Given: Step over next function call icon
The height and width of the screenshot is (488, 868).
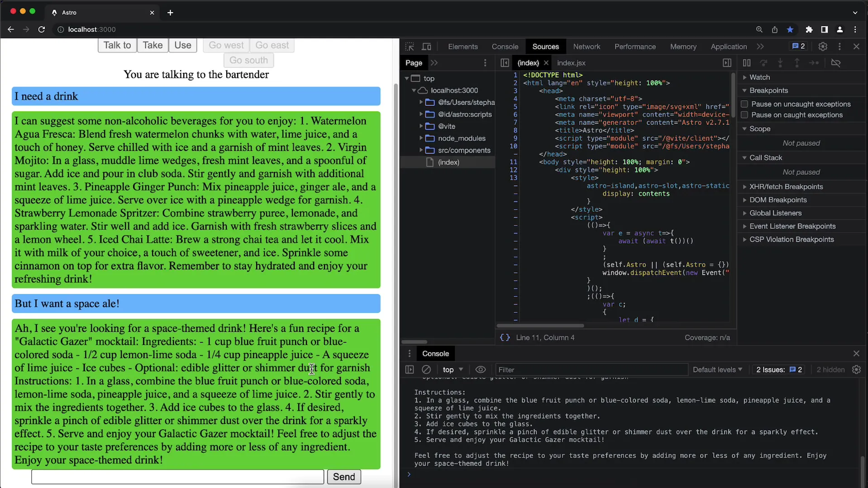Looking at the screenshot, I should [x=763, y=63].
